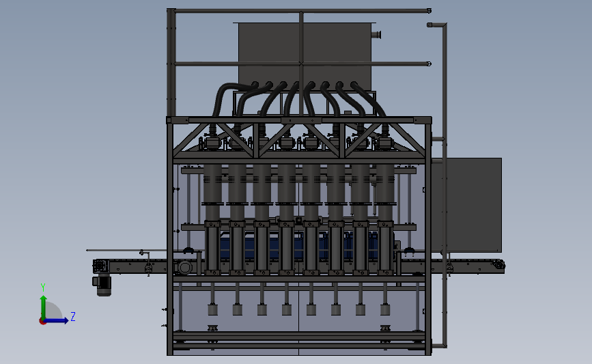Select the large supply tank on top
Image resolution: width=592 pixels, height=364 pixels.
point(305,56)
